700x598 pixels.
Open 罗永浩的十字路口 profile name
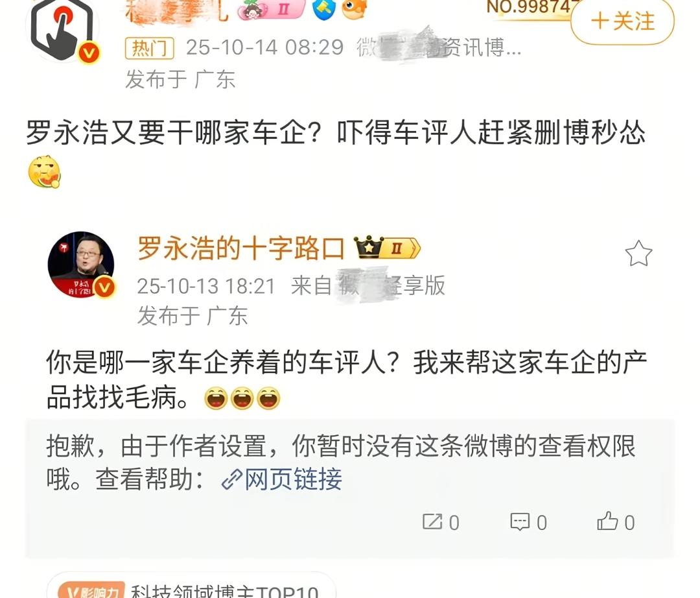pyautogui.click(x=241, y=248)
